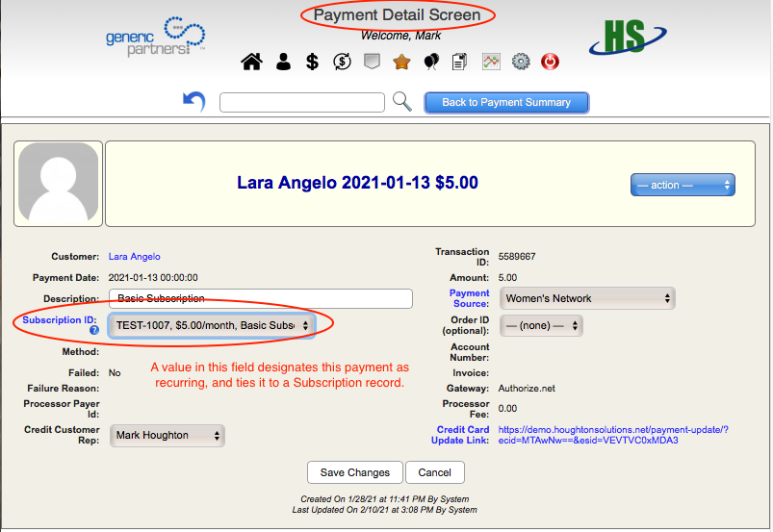Click the red power logout icon

[551, 63]
